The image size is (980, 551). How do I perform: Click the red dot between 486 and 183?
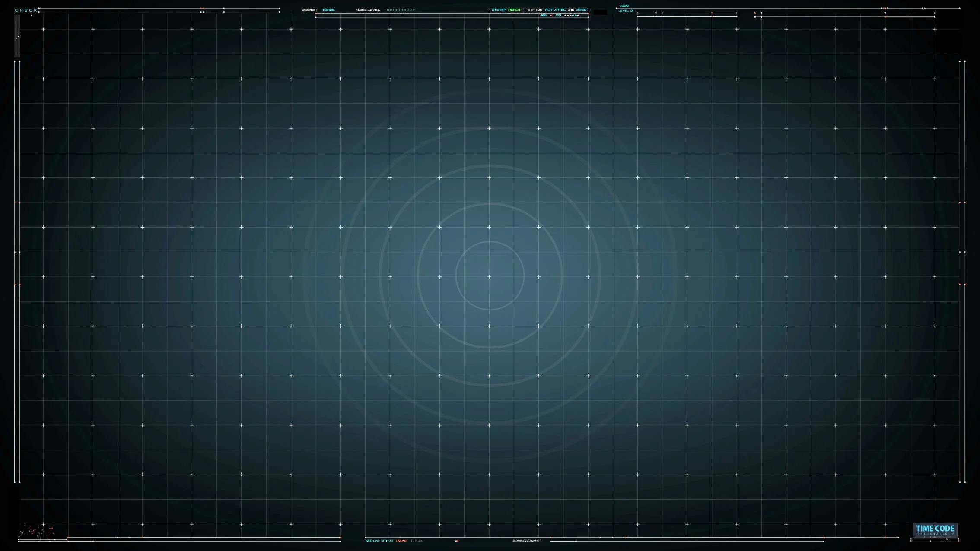point(551,16)
